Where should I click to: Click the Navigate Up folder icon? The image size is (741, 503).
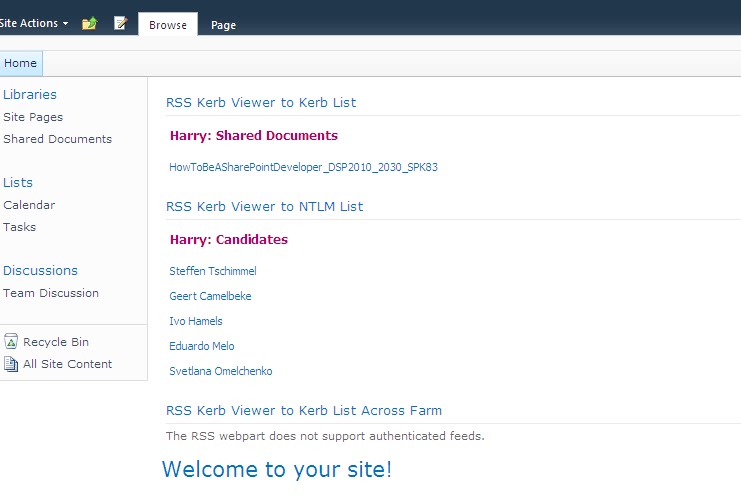[x=89, y=23]
